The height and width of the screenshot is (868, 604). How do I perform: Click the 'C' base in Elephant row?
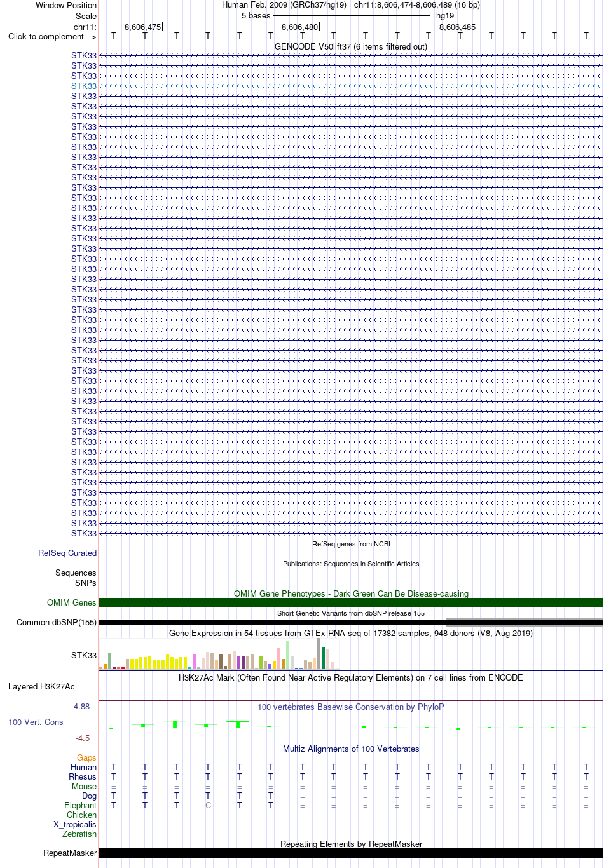tap(208, 805)
